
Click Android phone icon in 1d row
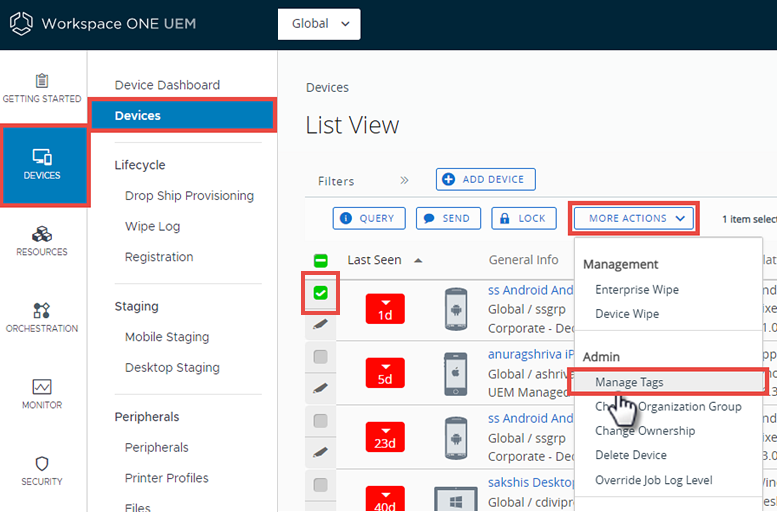click(456, 309)
